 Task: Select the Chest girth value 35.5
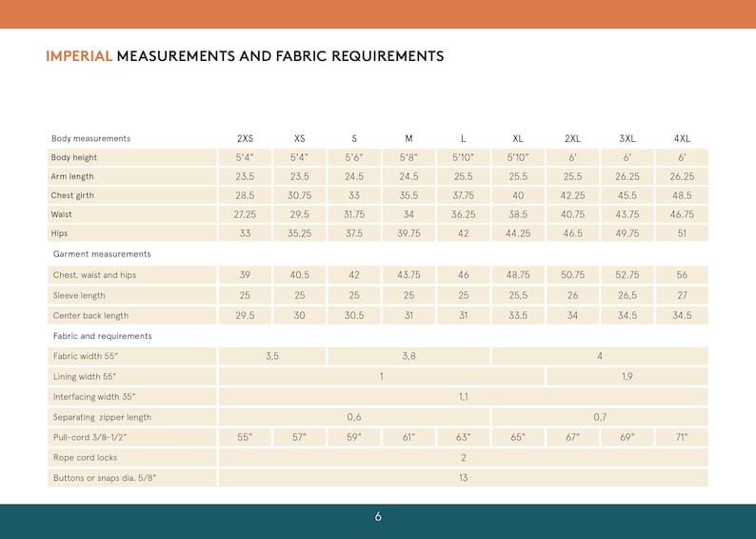coord(408,195)
